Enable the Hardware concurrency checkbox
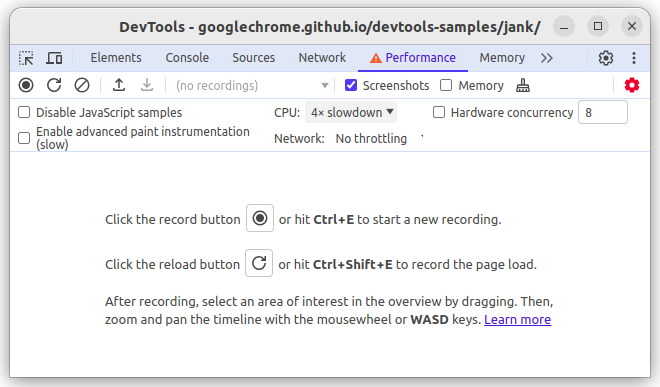Viewport: 660px width, 387px height. coord(439,112)
